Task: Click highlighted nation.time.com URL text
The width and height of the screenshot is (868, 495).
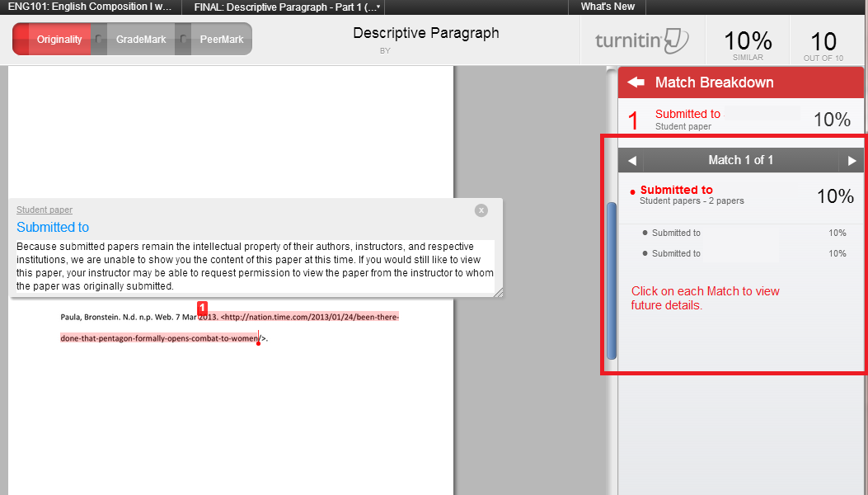Action: click(x=310, y=317)
